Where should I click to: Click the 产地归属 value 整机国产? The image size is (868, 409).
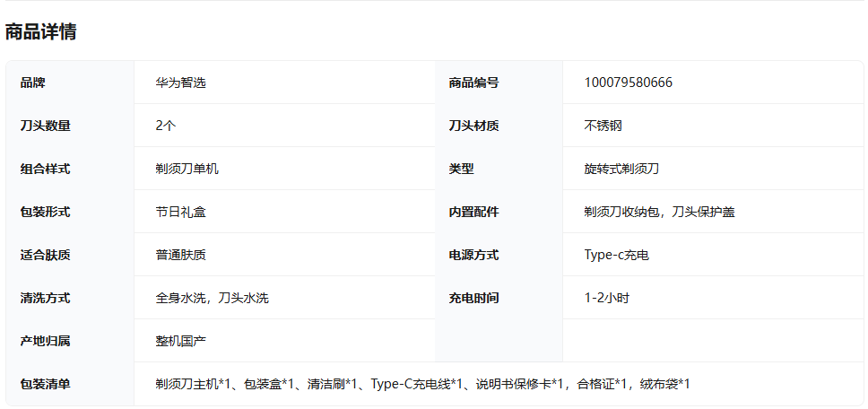click(180, 341)
